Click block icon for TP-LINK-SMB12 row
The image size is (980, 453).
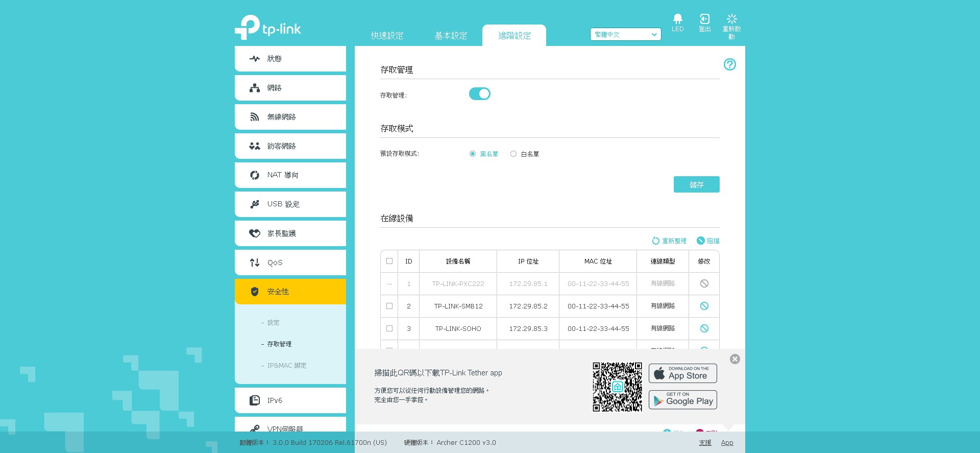[x=704, y=306]
